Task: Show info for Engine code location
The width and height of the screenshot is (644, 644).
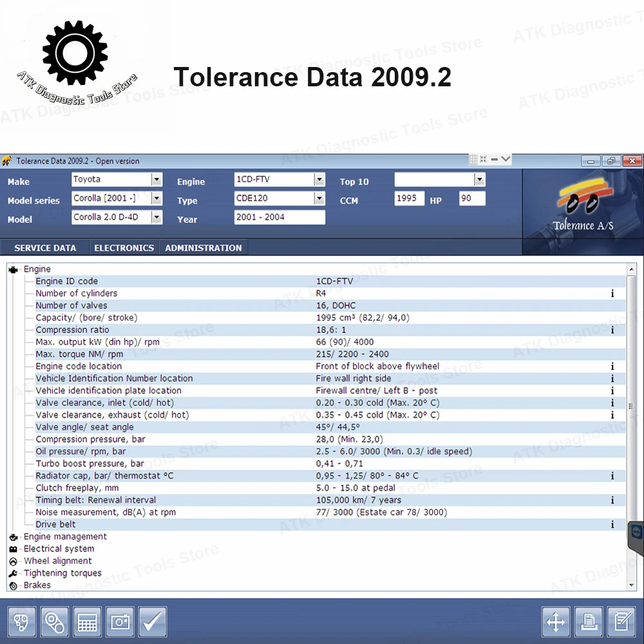Action: coord(612,366)
